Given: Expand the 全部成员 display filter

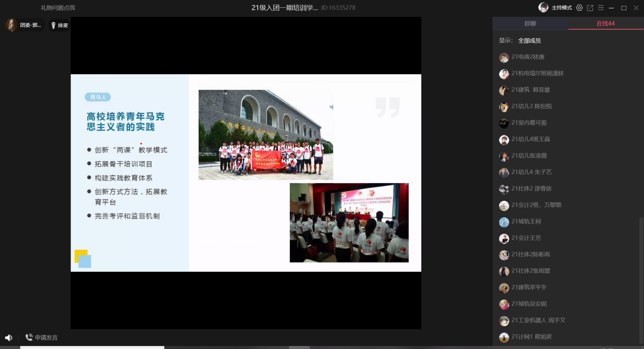Looking at the screenshot, I should click(x=529, y=41).
